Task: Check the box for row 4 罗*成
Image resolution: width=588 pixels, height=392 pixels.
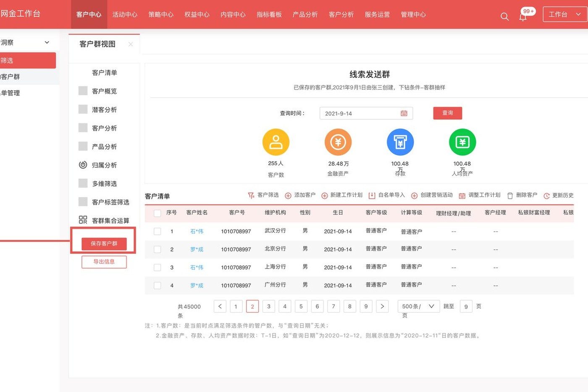Action: click(157, 285)
